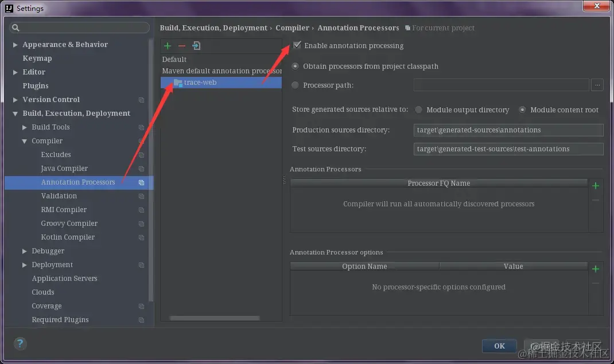614x364 pixels.
Task: Add a new annotation processor option
Action: pos(595,269)
